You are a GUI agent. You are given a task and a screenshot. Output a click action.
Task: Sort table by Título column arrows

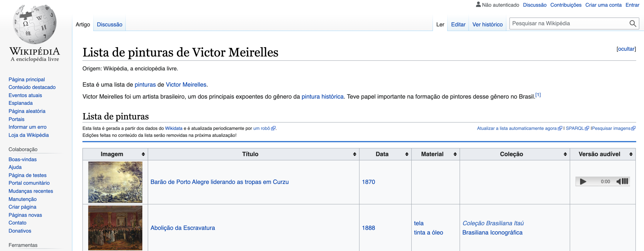click(355, 154)
